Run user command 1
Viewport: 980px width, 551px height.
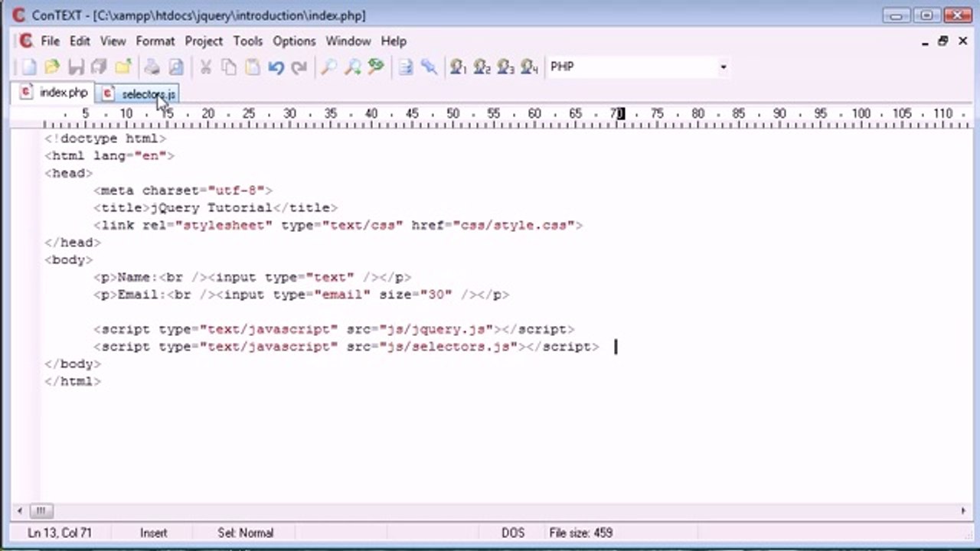(x=459, y=67)
